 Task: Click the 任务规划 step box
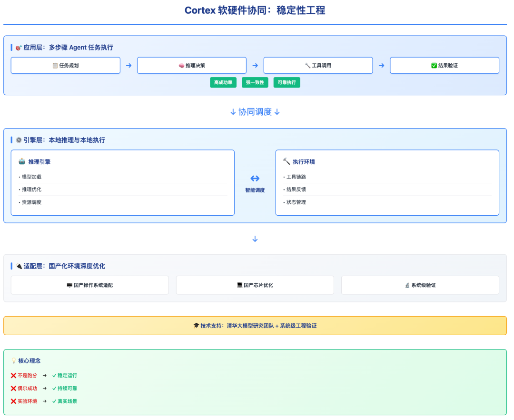coord(66,66)
